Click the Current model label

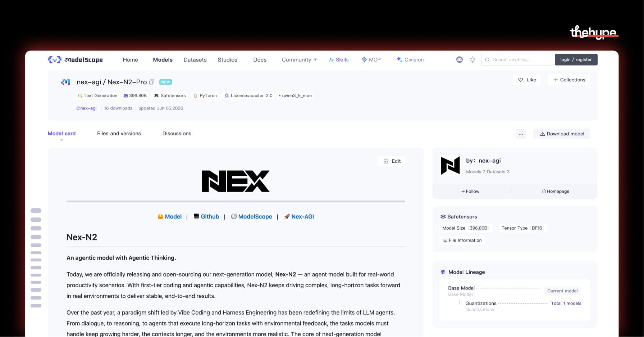562,291
